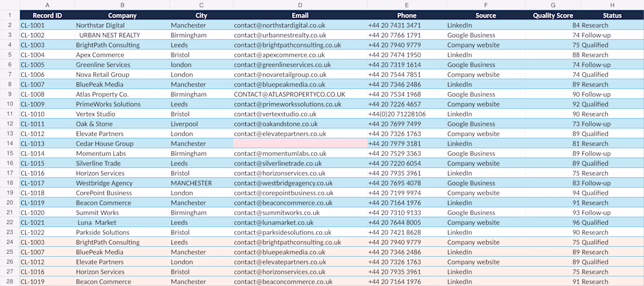The width and height of the screenshot is (644, 286).
Task: Select row number 24 header
Action: (x=10, y=242)
